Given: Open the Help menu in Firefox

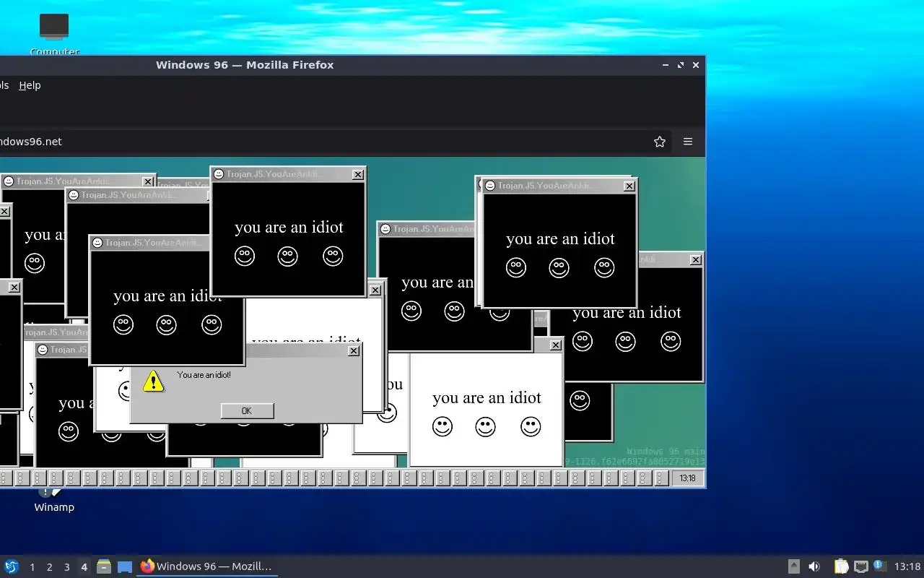Looking at the screenshot, I should pos(30,85).
